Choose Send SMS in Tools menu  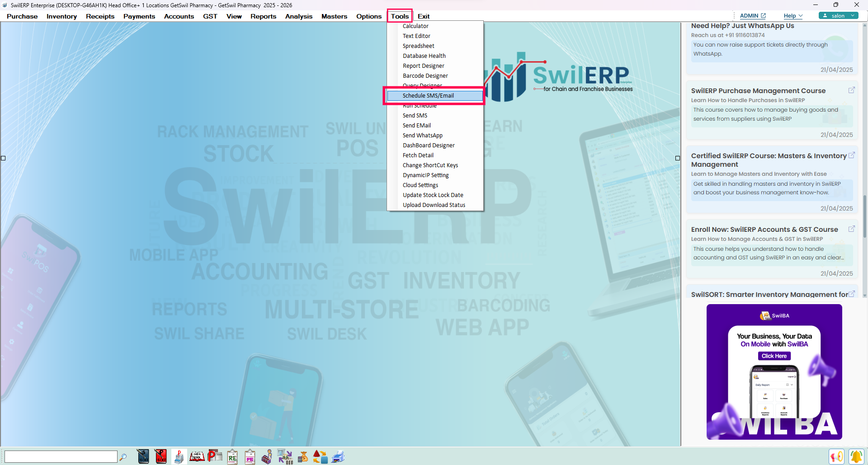(x=435, y=116)
